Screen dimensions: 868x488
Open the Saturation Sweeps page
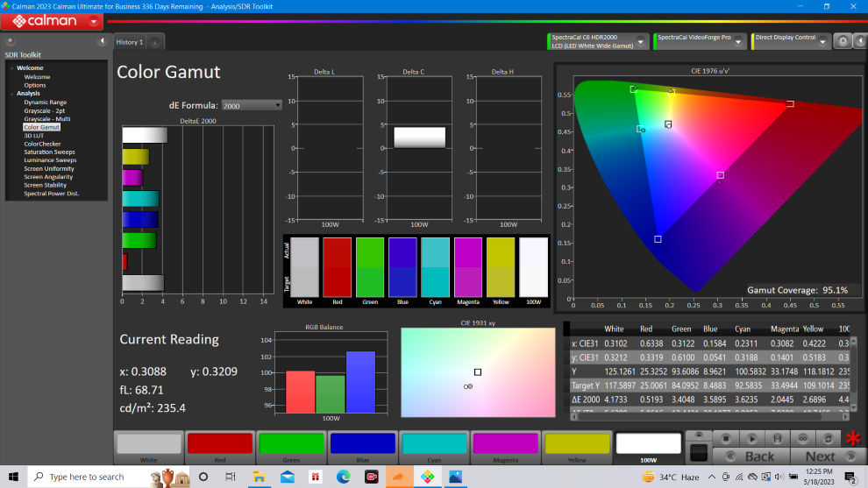click(x=49, y=152)
